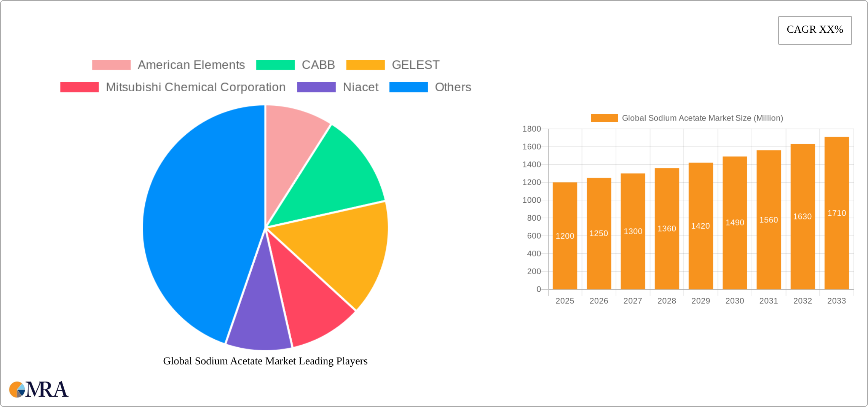
Task: Click the CAGR XX% button
Action: (814, 30)
